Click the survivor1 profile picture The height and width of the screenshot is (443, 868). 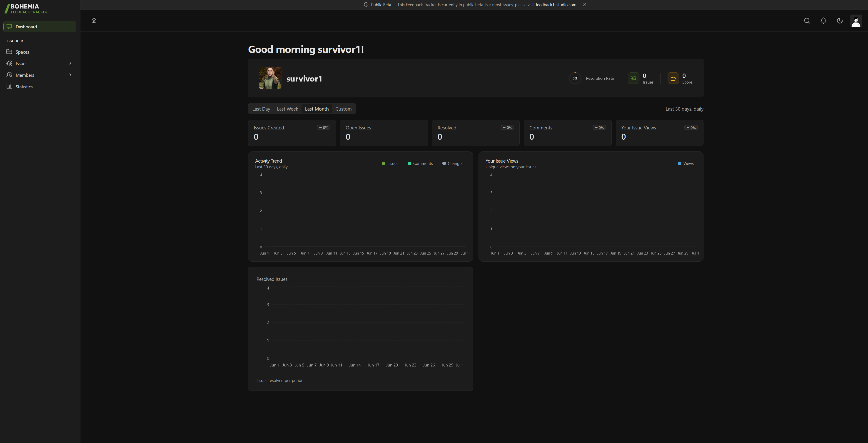click(270, 78)
